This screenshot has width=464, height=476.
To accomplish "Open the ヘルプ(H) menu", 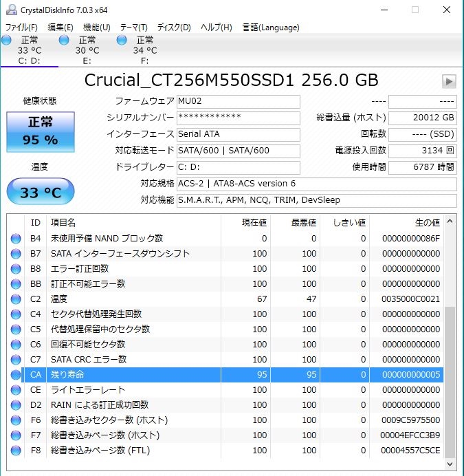I will [x=217, y=28].
